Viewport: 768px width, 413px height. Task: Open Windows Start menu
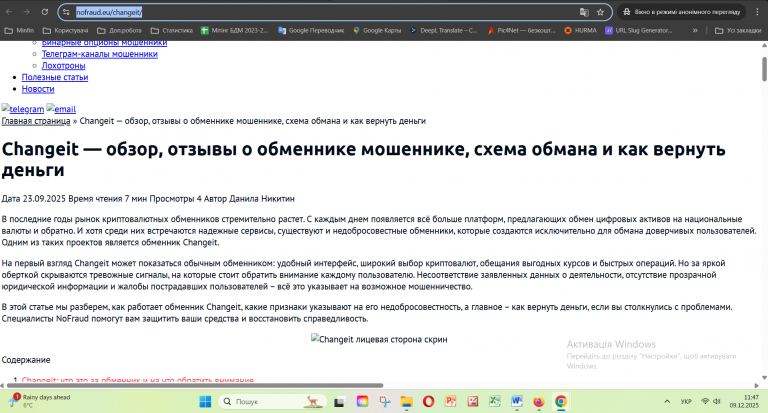pyautogui.click(x=205, y=402)
